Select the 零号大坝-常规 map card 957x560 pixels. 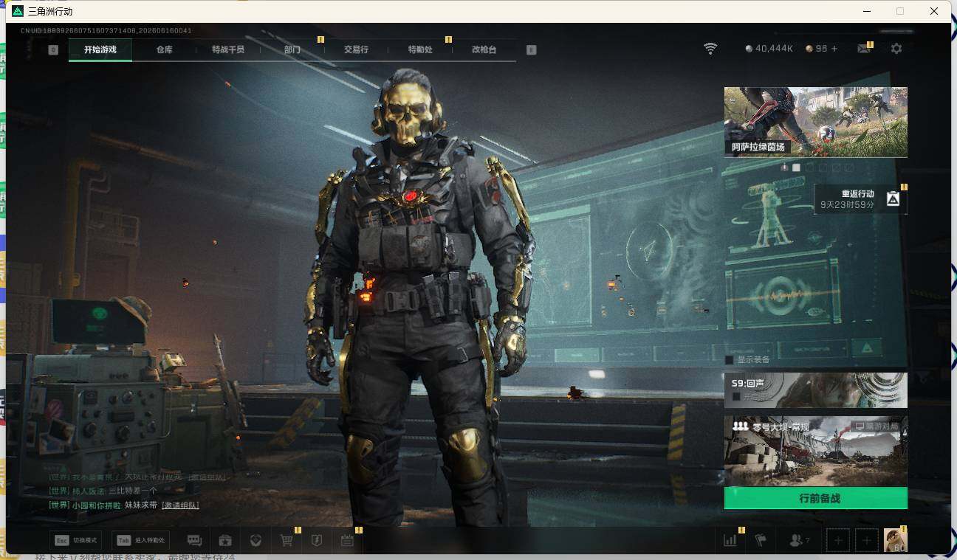(815, 451)
